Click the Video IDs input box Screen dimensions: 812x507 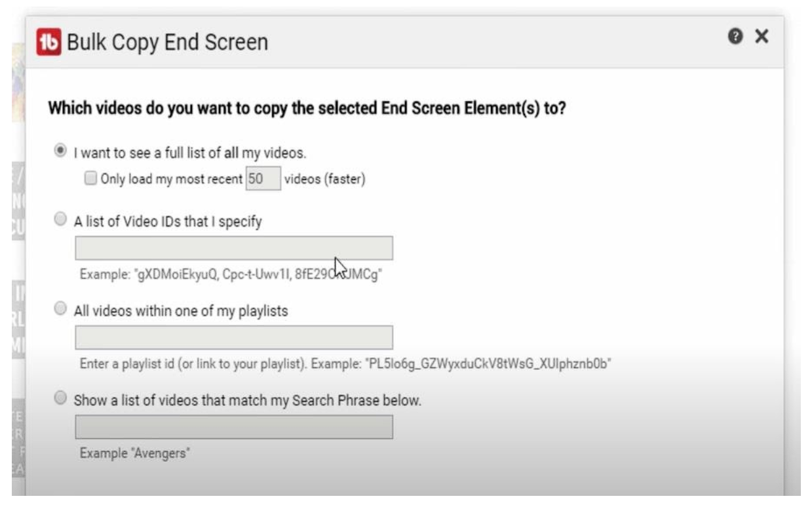[235, 248]
